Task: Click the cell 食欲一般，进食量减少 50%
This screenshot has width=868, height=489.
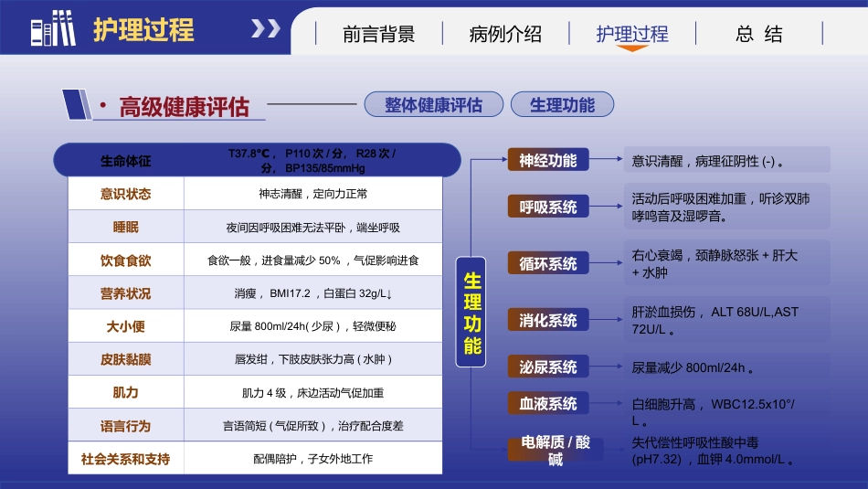Action: pyautogui.click(x=312, y=260)
